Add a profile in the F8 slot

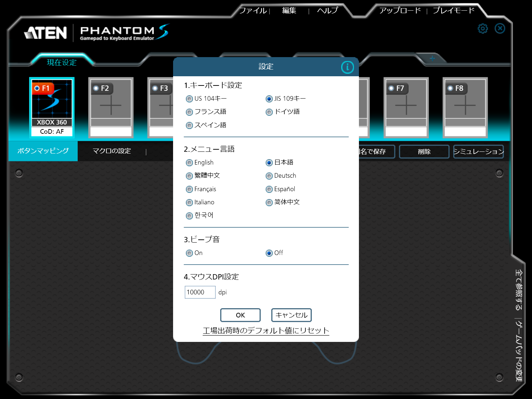pyautogui.click(x=465, y=107)
